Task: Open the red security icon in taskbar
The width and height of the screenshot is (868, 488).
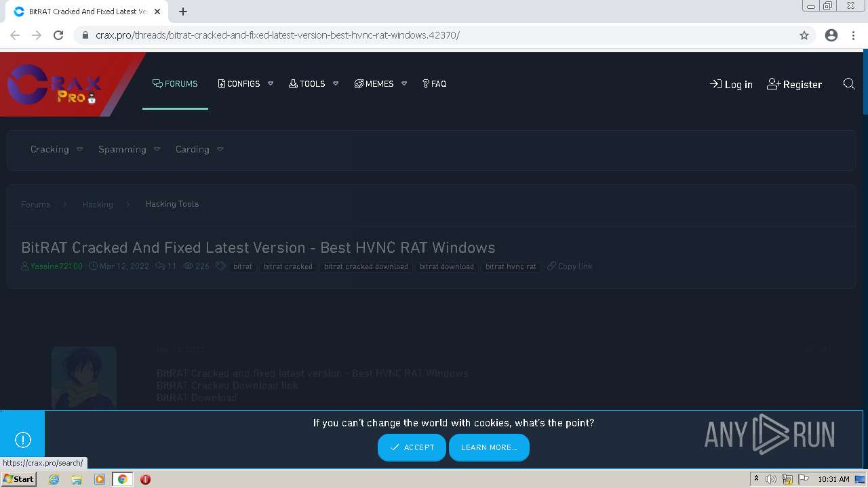Action: [145, 479]
